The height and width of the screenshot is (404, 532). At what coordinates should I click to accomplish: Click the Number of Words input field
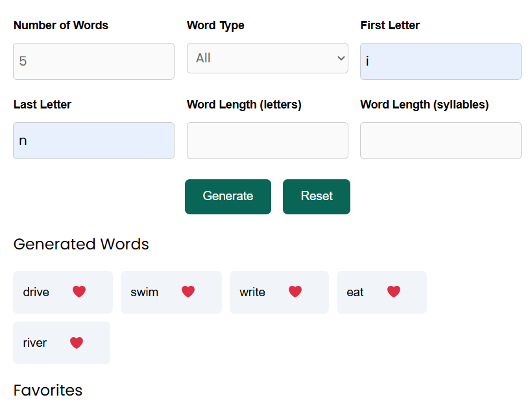(x=93, y=61)
